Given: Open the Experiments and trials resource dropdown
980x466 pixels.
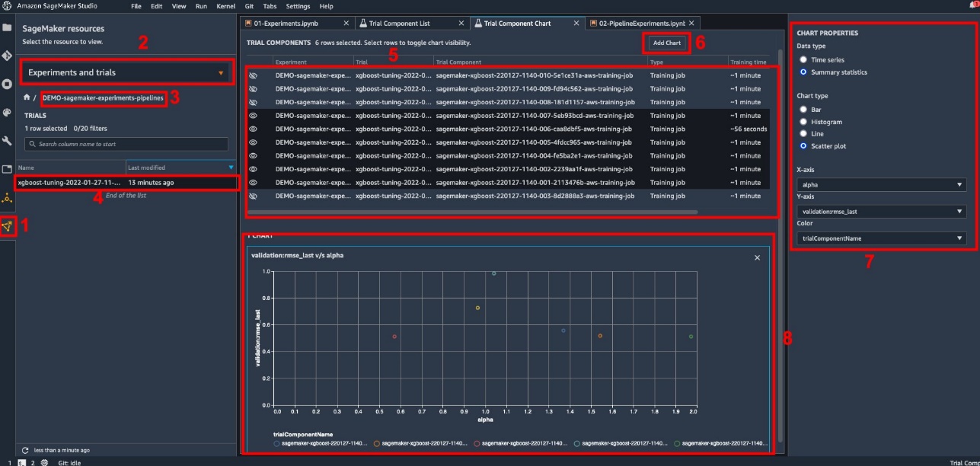Looking at the screenshot, I should [x=126, y=73].
